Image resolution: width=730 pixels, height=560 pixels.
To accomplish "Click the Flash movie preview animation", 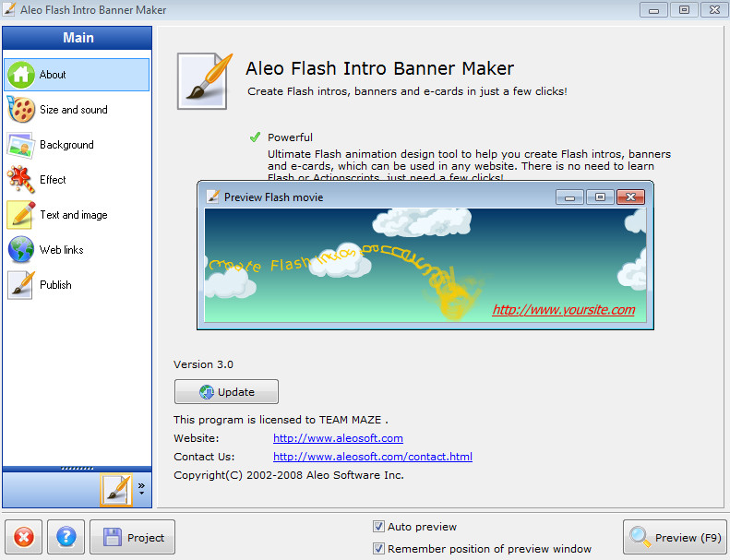I will (x=425, y=266).
